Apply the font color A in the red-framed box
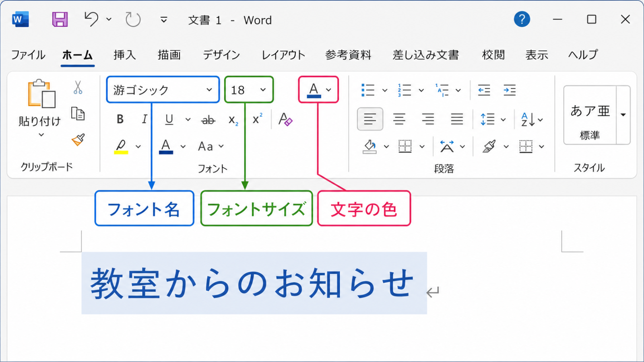 click(314, 90)
